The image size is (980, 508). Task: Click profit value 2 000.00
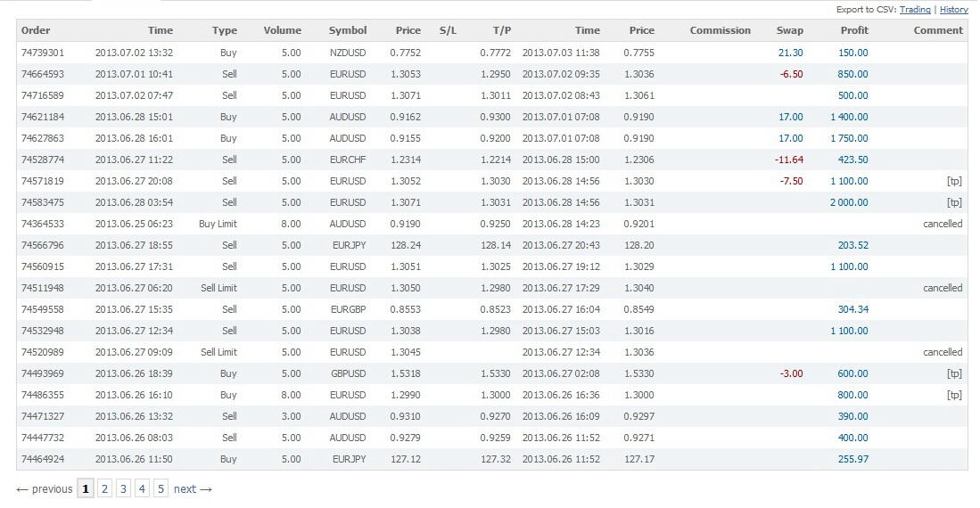(x=849, y=202)
